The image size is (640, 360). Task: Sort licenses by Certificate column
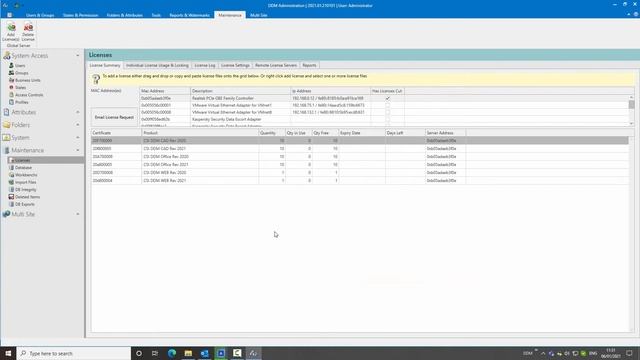[x=116, y=133]
